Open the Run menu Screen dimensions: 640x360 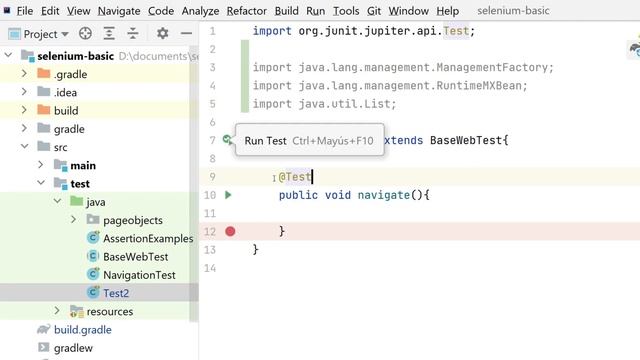pos(316,11)
